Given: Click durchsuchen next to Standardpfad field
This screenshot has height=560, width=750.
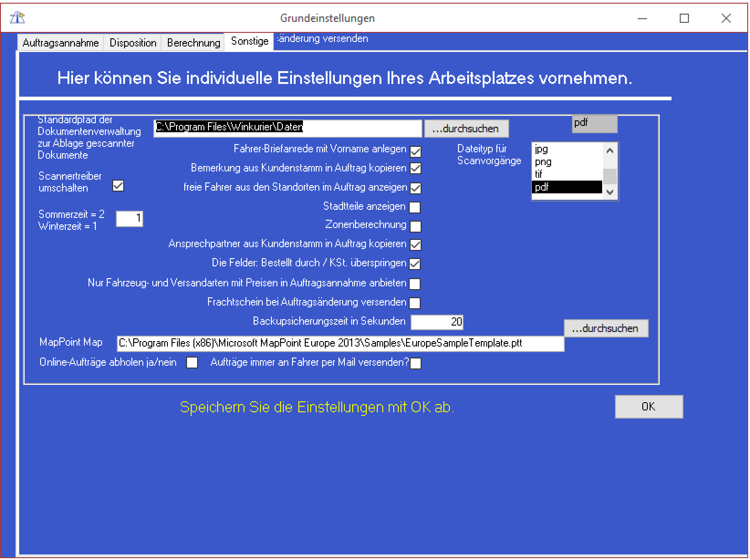Looking at the screenshot, I should [x=466, y=129].
